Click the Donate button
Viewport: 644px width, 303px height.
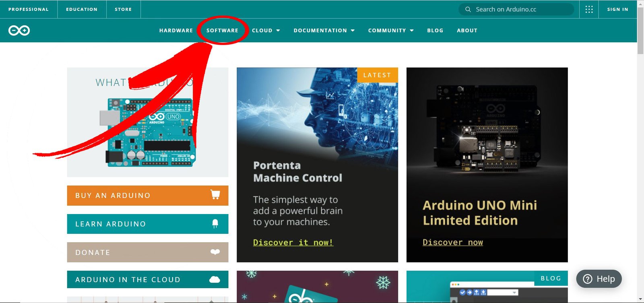pyautogui.click(x=148, y=252)
